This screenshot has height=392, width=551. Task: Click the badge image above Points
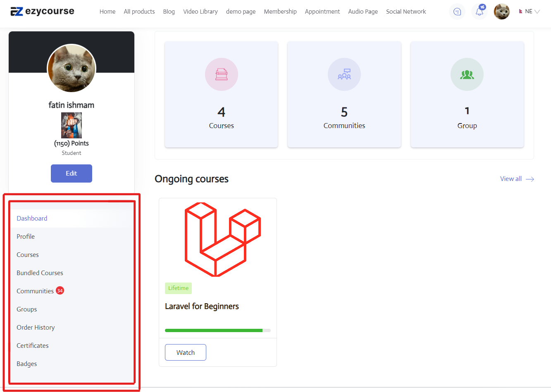72,126
